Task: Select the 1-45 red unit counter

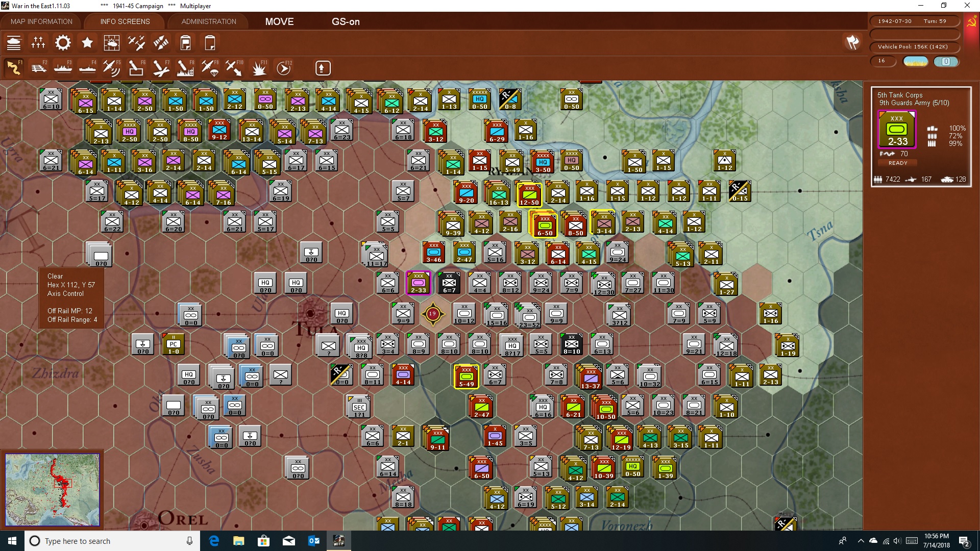Action: pyautogui.click(x=495, y=436)
